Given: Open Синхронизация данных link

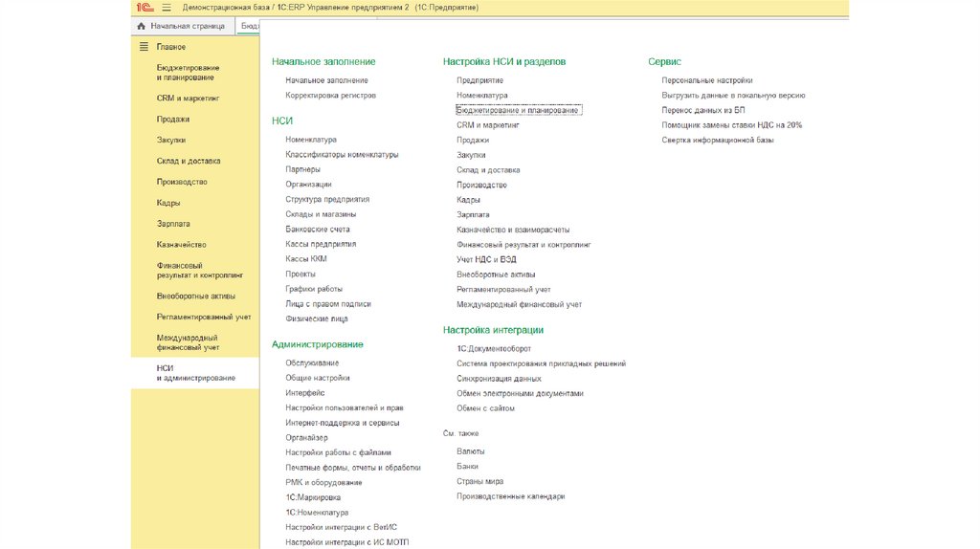Looking at the screenshot, I should tap(499, 379).
